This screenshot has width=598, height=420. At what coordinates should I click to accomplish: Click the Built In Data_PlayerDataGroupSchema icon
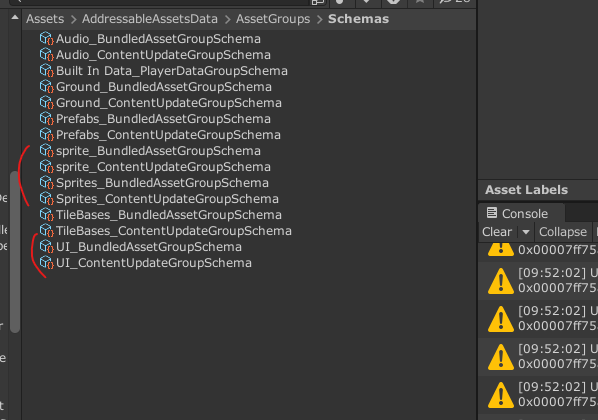(x=47, y=71)
